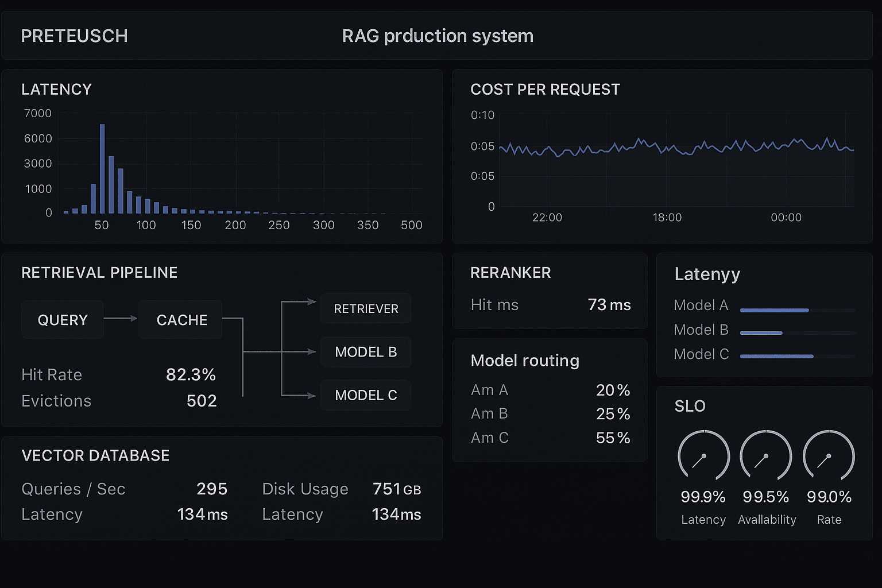The image size is (882, 588).
Task: Click the 55% routing value
Action: tap(613, 438)
